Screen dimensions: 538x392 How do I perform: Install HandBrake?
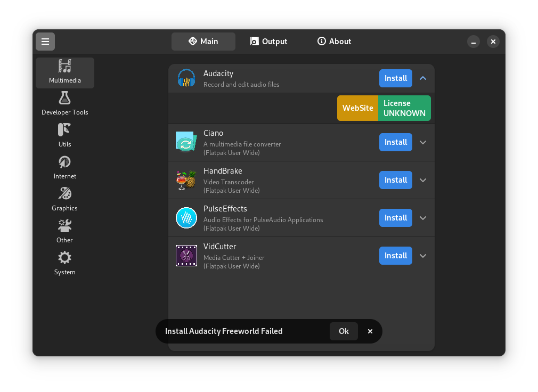396,179
